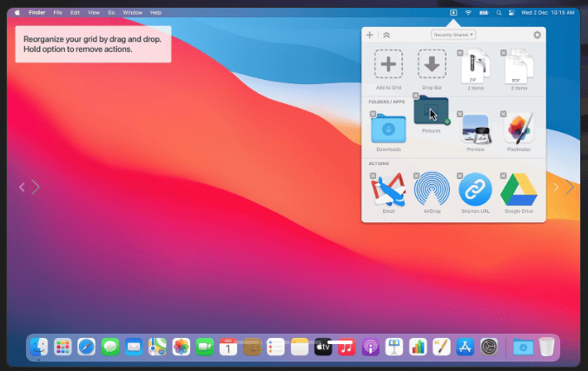Open Keynote from the Dock
The height and width of the screenshot is (371, 588).
(x=394, y=347)
